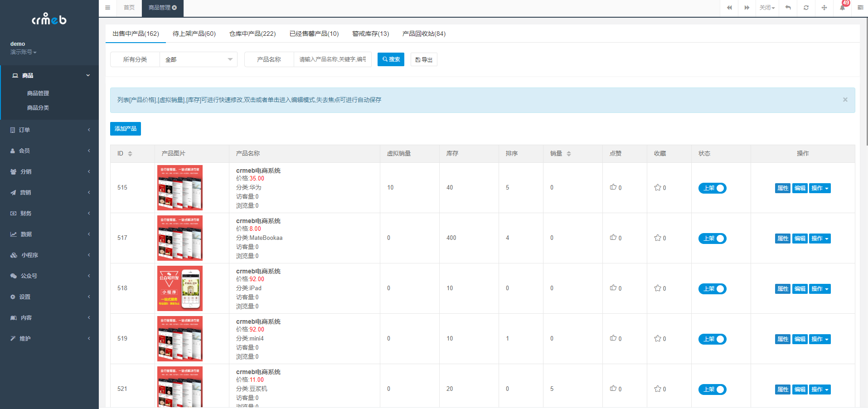This screenshot has height=409, width=868.
Task: Click the star favorite icon for product 521
Action: 658,389
